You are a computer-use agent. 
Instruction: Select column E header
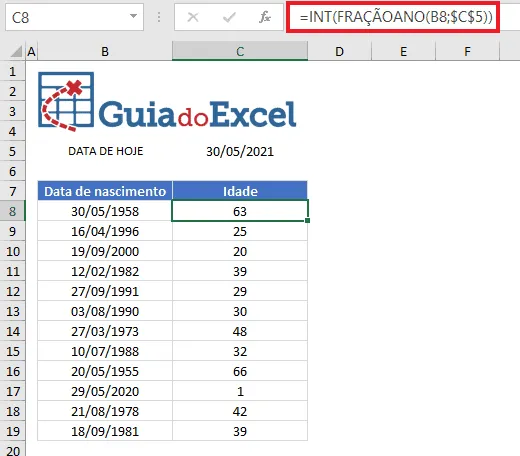(x=403, y=51)
